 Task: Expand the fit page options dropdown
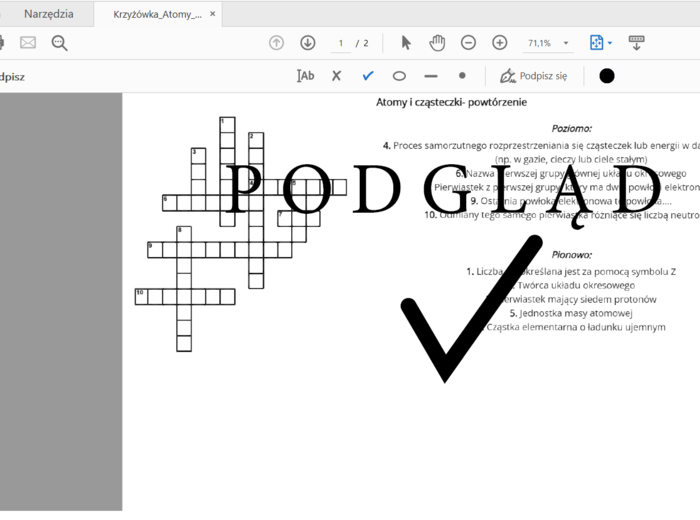point(601,42)
